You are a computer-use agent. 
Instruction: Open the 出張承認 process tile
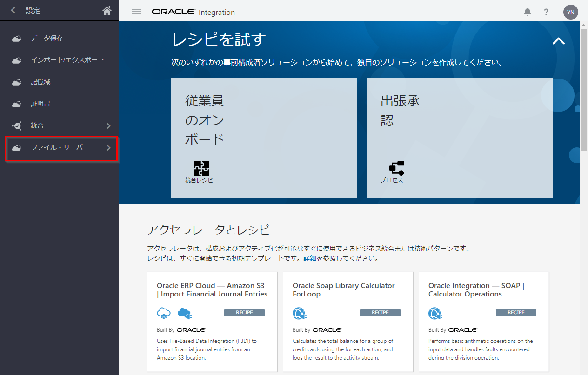459,138
